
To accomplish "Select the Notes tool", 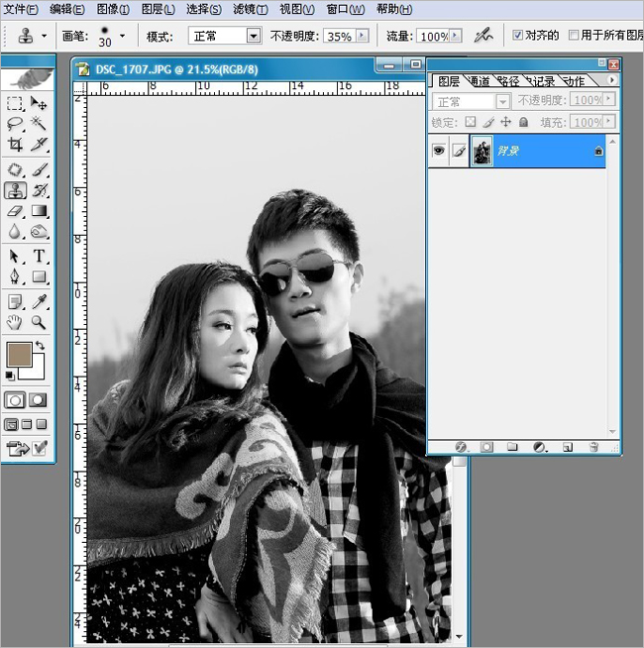I will (x=15, y=302).
